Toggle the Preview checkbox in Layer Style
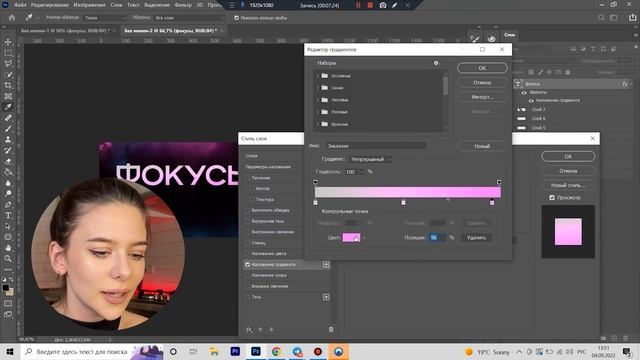 pos(552,198)
